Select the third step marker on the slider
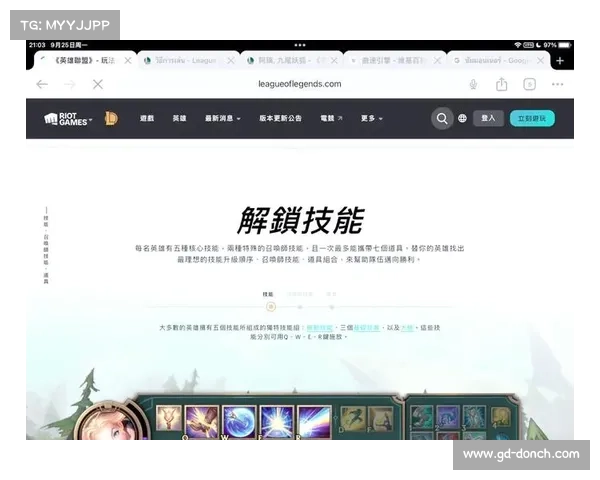Screen dimensions: 600x480 pyautogui.click(x=331, y=307)
